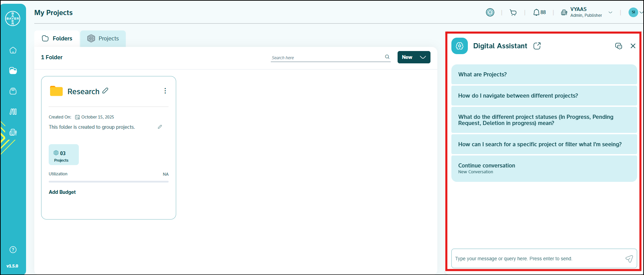Image resolution: width=644 pixels, height=275 pixels.
Task: Open the shopping cart icon
Action: (x=513, y=13)
